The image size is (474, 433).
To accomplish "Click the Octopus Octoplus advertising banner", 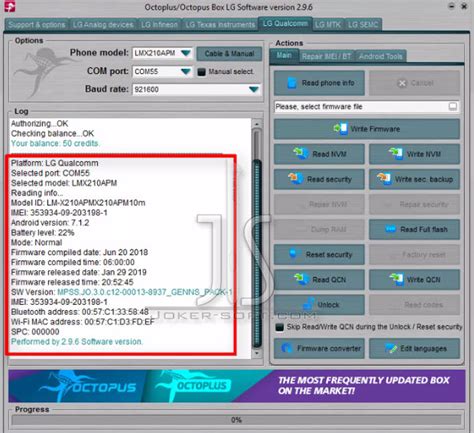I will [237, 386].
